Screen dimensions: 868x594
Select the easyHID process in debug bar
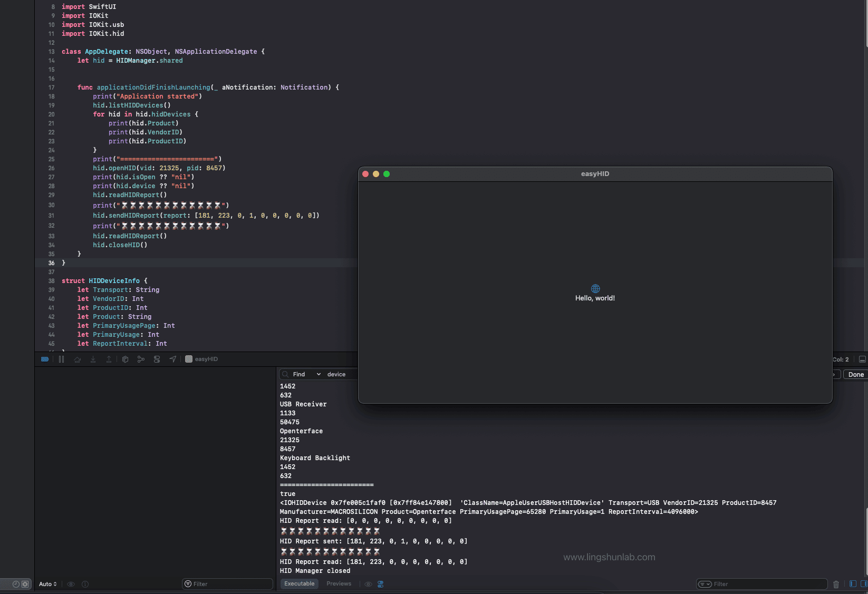(201, 359)
